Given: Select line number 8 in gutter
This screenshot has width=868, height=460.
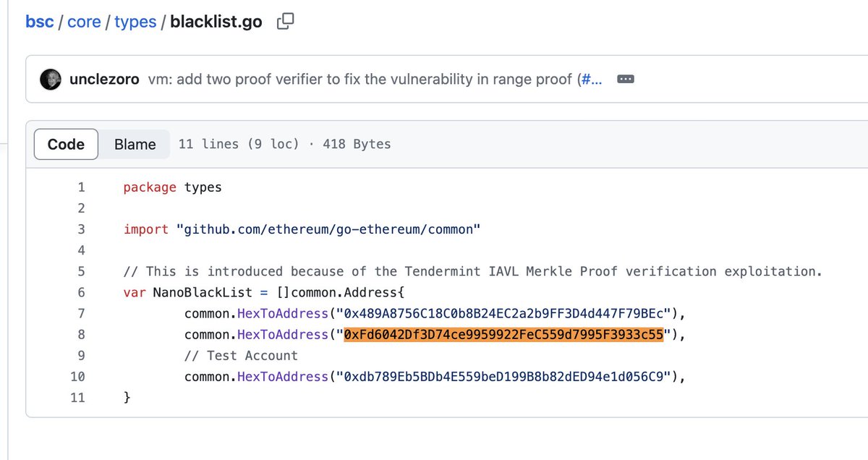Looking at the screenshot, I should pos(81,334).
